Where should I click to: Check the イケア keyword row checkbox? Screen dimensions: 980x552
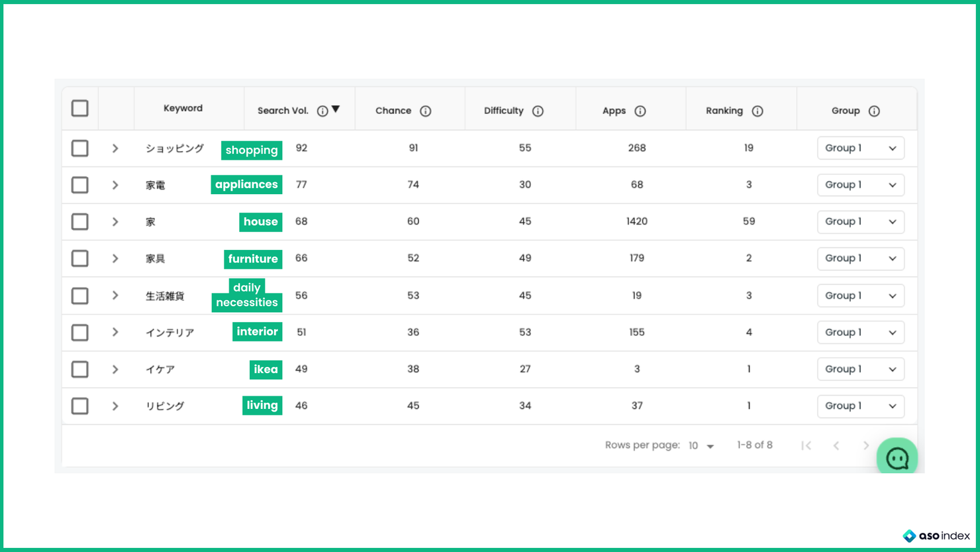click(x=80, y=369)
